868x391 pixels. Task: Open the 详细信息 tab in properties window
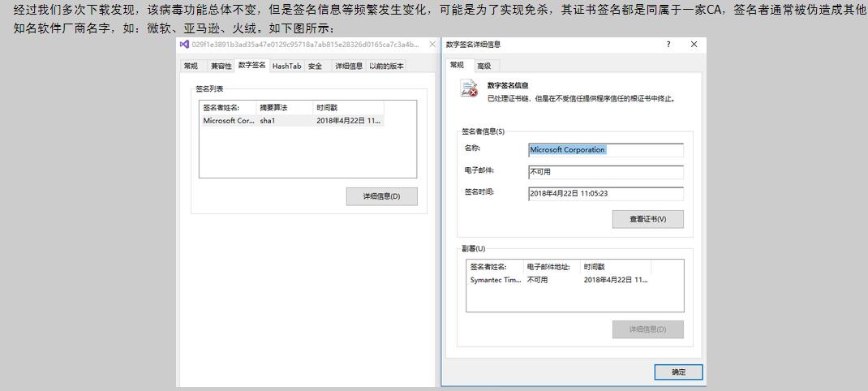click(349, 66)
